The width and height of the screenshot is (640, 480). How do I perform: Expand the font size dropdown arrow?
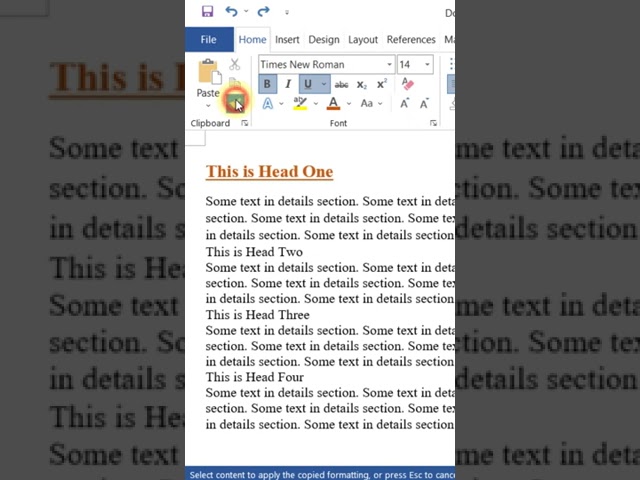(427, 64)
